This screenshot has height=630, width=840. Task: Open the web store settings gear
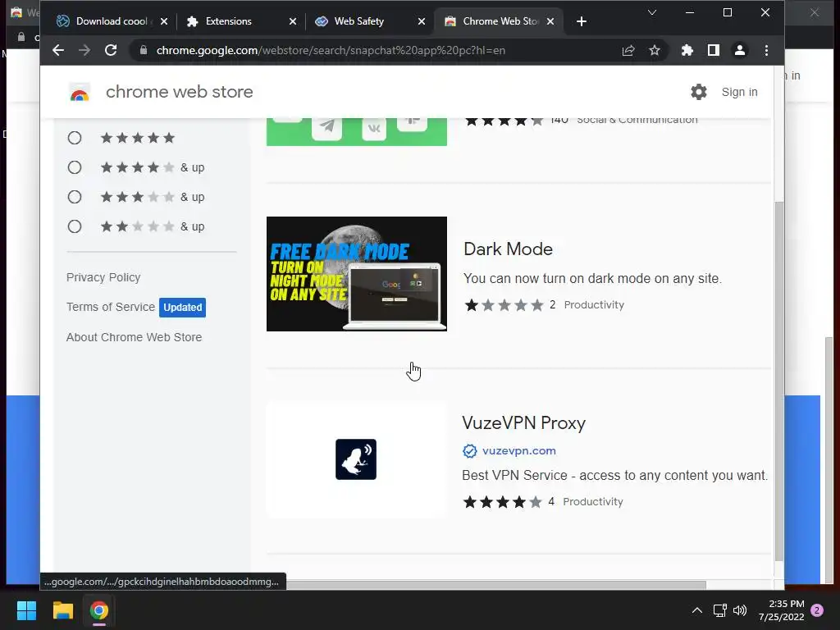(x=699, y=92)
